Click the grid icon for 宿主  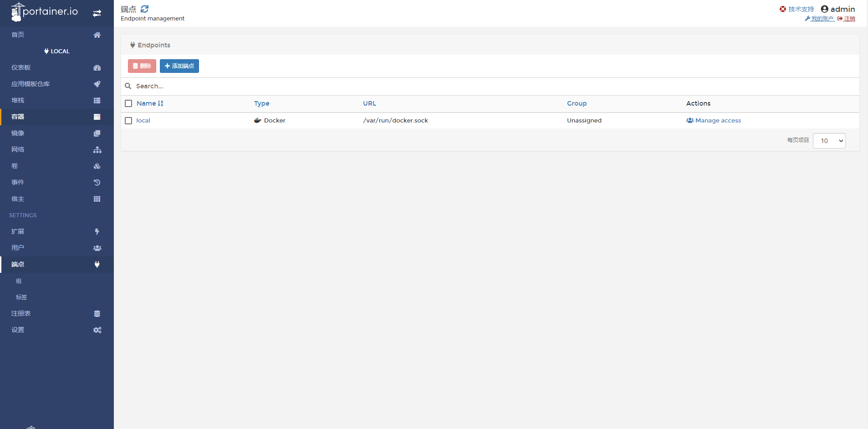pyautogui.click(x=97, y=199)
